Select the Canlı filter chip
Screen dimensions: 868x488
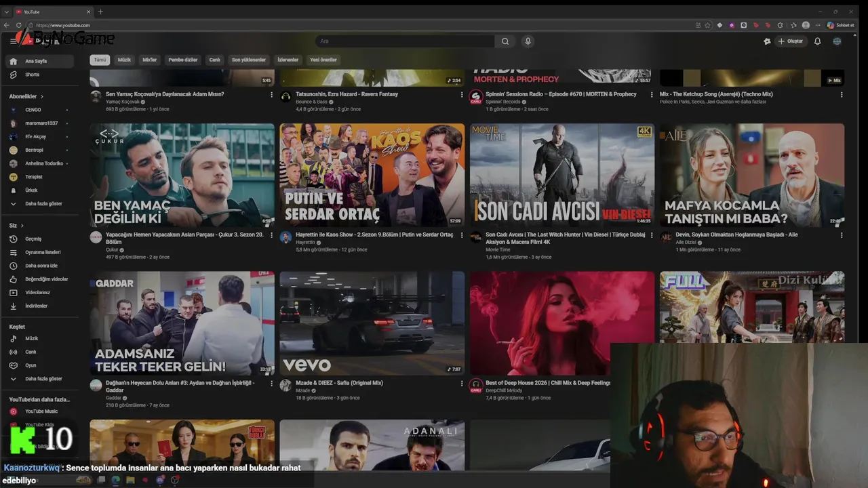click(x=214, y=60)
